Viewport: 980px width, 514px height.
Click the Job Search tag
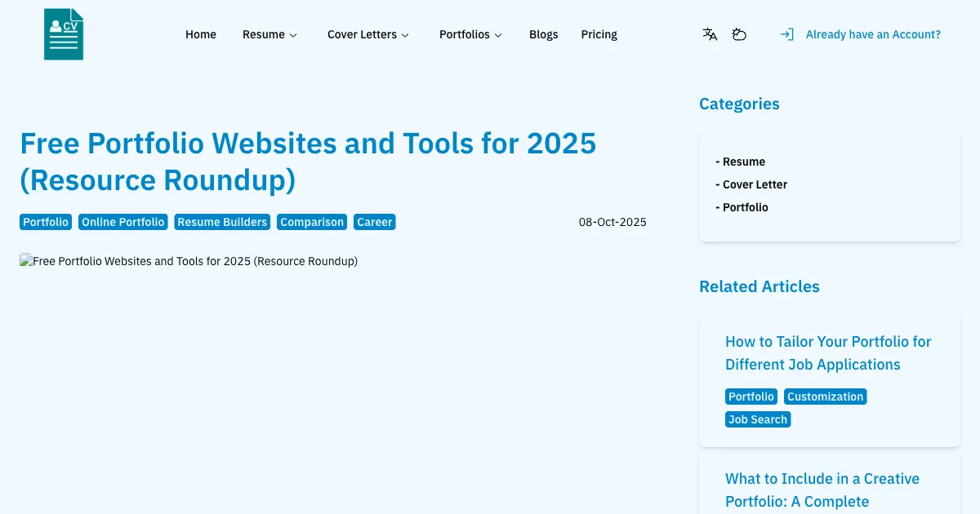pyautogui.click(x=758, y=419)
